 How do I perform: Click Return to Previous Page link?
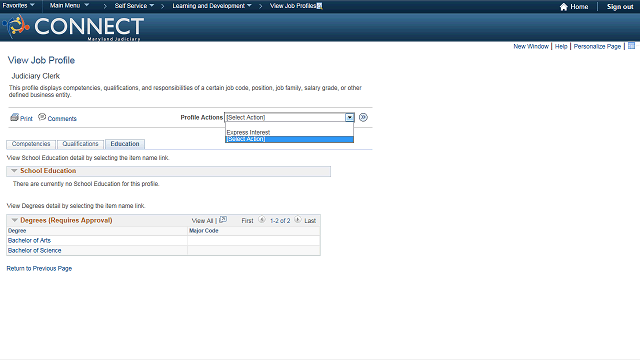pyautogui.click(x=39, y=269)
